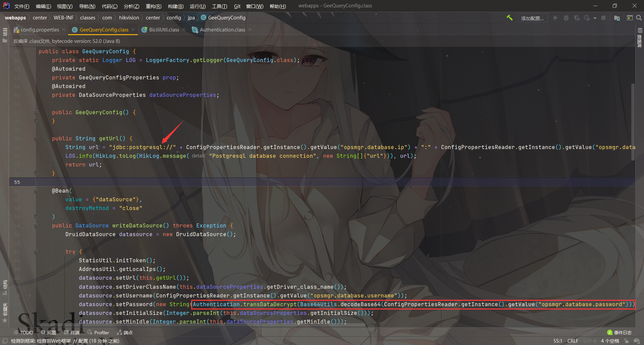Fold the writeDataSource method at gutter
This screenshot has height=345, width=644.
pos(36,225)
